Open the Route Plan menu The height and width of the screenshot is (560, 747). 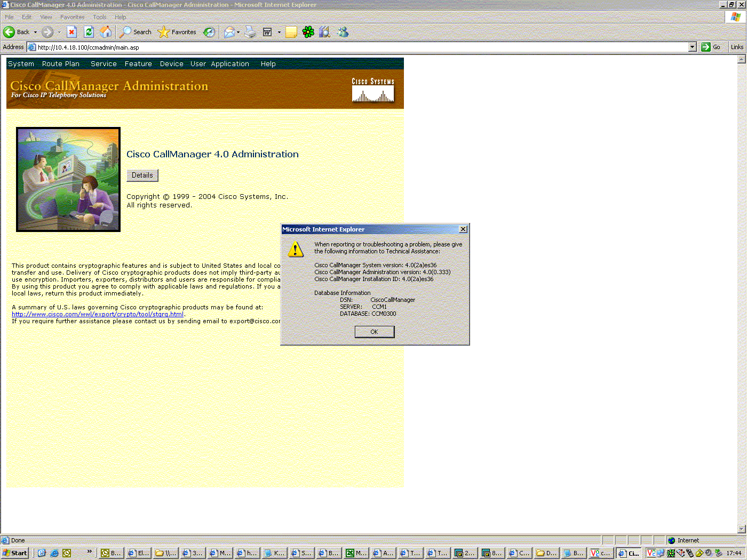[x=61, y=64]
